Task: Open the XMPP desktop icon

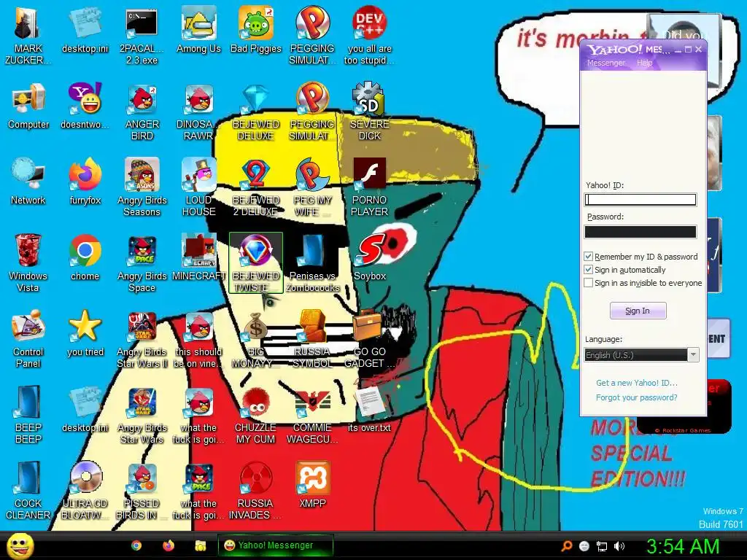Action: 312,484
